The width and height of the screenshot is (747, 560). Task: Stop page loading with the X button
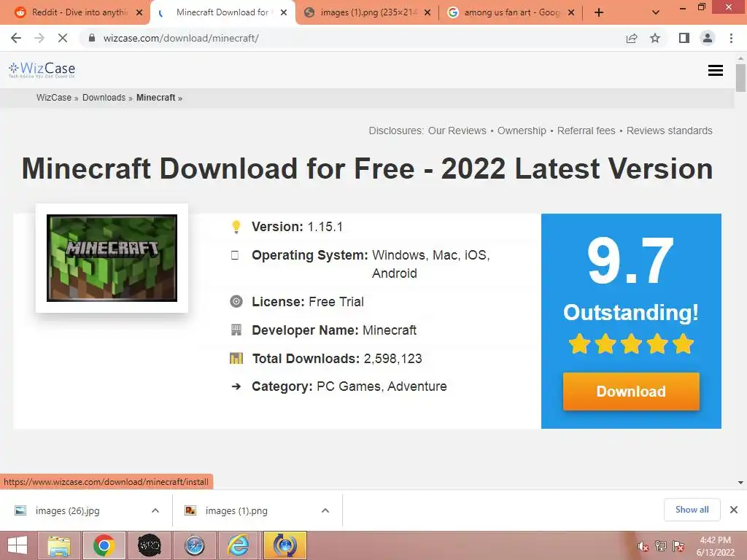(63, 38)
